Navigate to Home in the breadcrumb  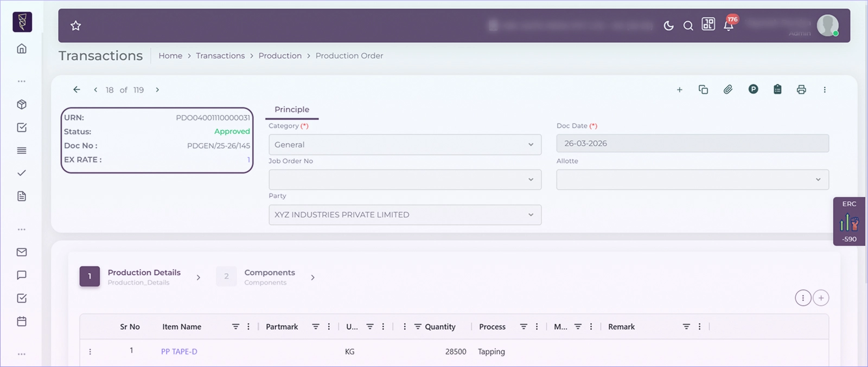click(x=170, y=56)
